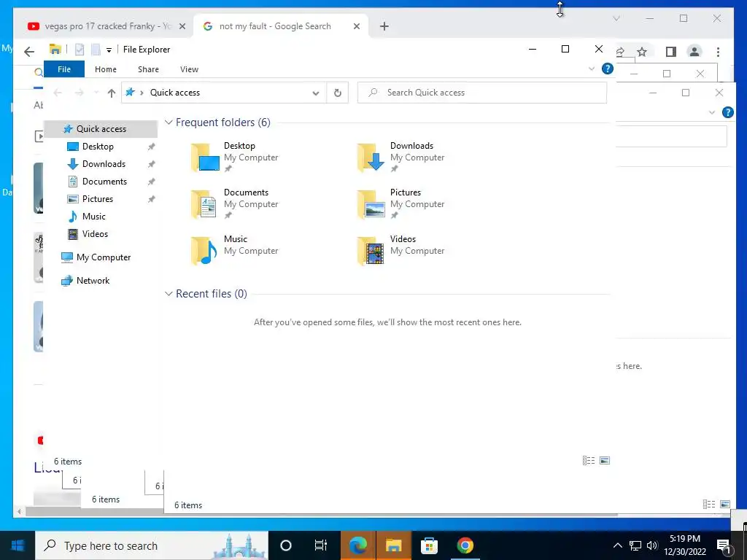Screen dimensions: 747x560
Task: Click help icon in the background Explorer window
Action: (x=727, y=112)
